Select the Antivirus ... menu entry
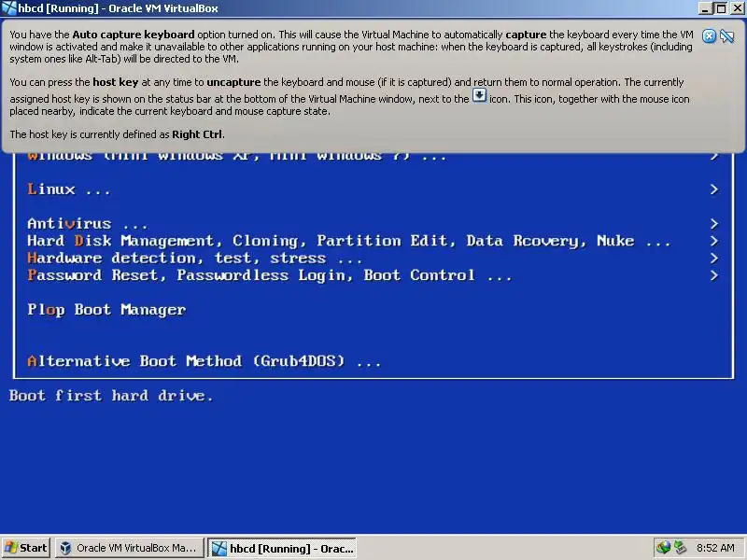Viewport: 747px width, 560px height. point(87,224)
